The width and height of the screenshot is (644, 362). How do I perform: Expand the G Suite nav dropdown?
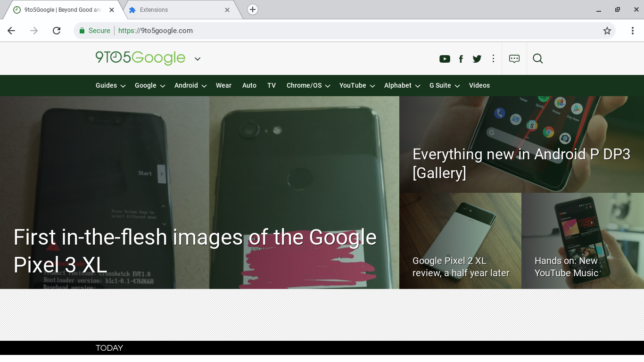(444, 85)
